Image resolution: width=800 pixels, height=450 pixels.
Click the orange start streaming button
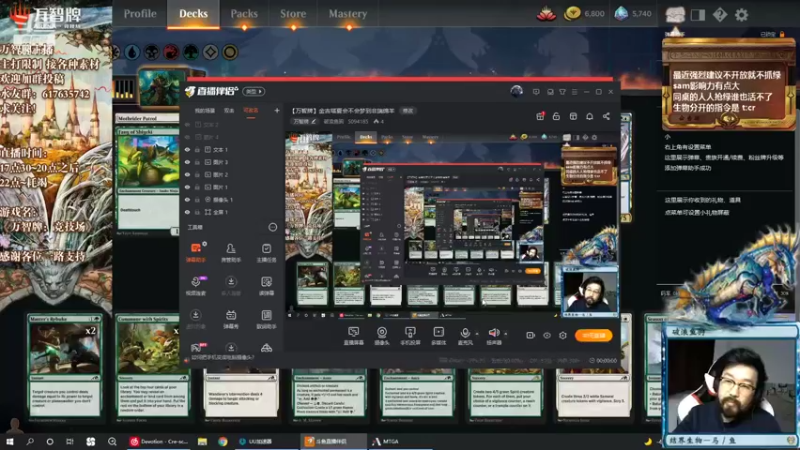[x=593, y=335]
